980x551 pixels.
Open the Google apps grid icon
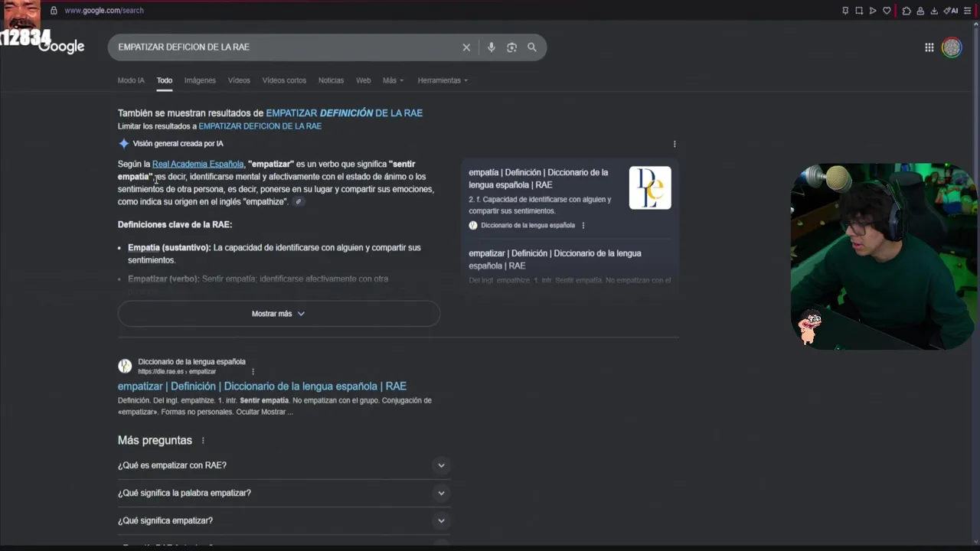point(929,47)
